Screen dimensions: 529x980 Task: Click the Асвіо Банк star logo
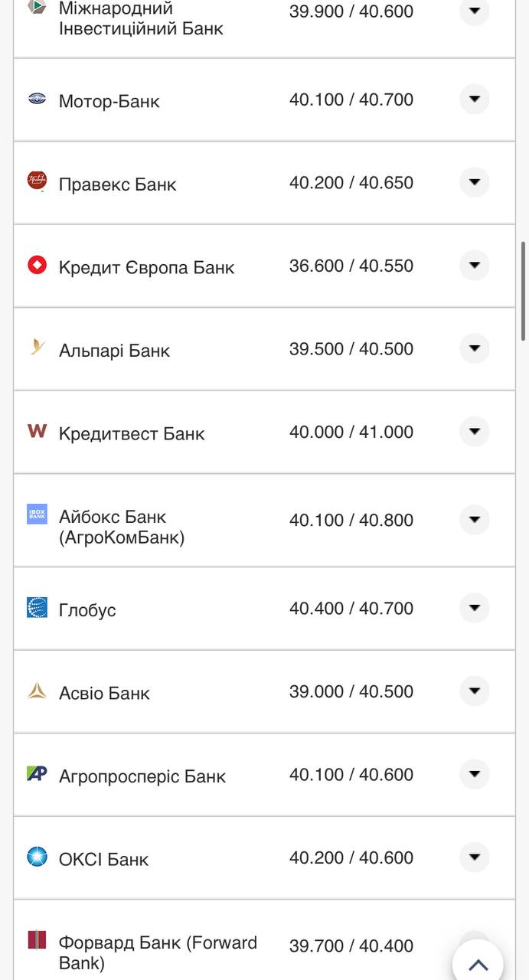point(37,691)
